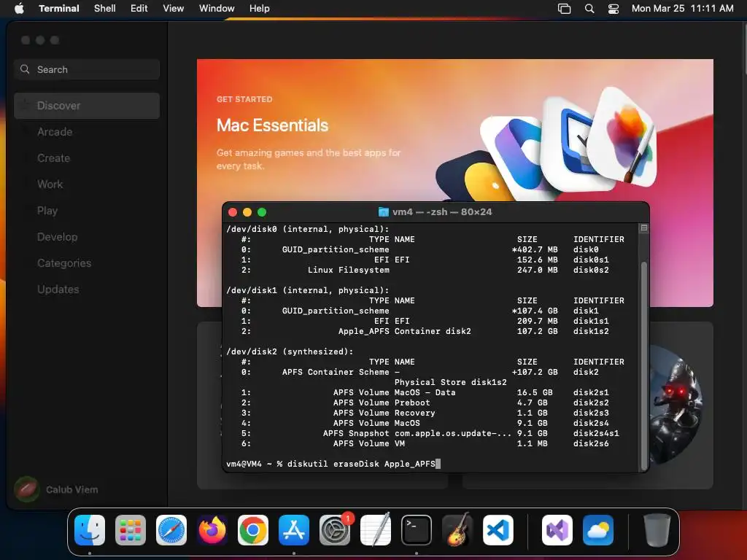Open System Preferences with update badge
The height and width of the screenshot is (560, 747).
[335, 529]
